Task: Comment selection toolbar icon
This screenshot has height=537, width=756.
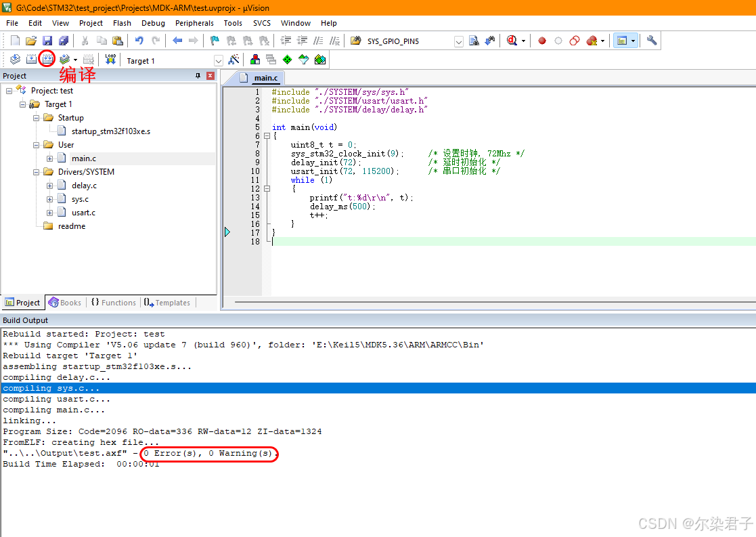Action: click(318, 41)
